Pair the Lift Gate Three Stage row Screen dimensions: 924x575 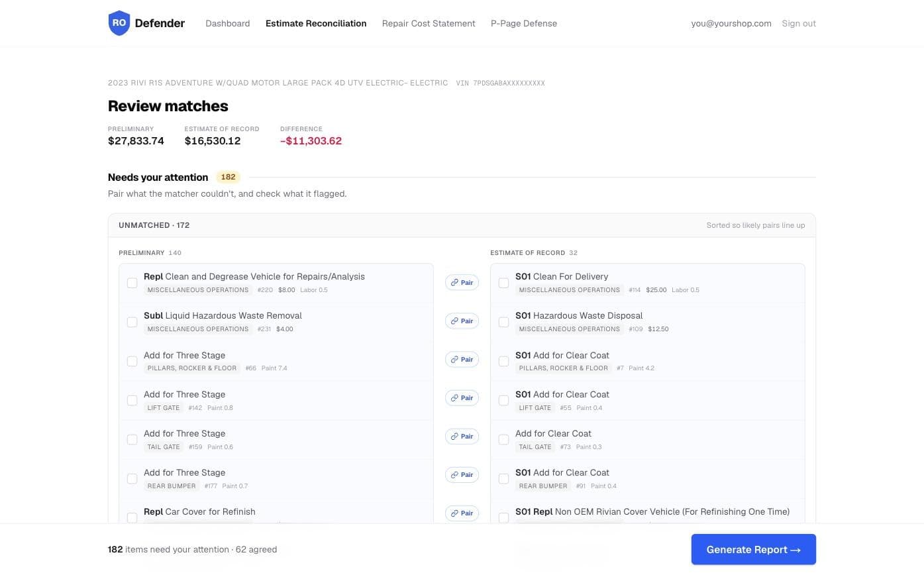click(462, 397)
